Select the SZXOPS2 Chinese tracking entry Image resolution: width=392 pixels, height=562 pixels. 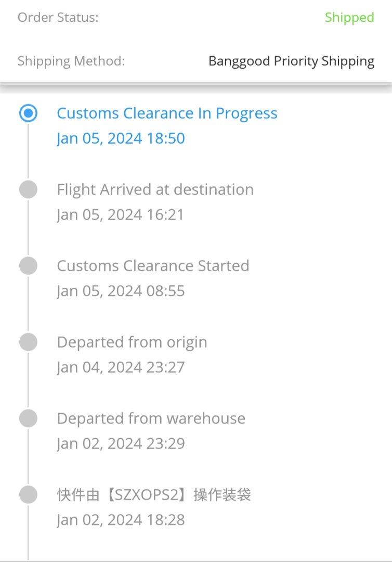(x=154, y=494)
